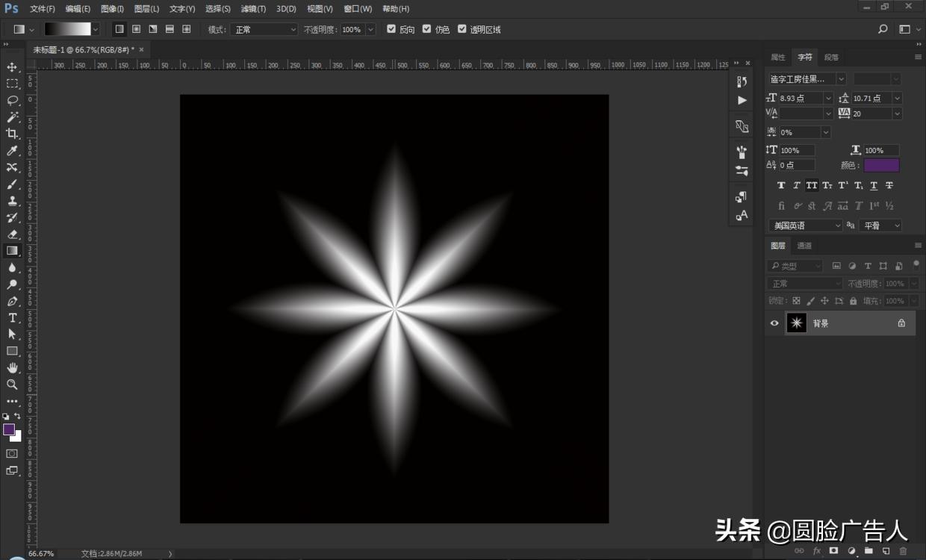Select the Hand tool
The height and width of the screenshot is (560, 926).
coord(12,367)
